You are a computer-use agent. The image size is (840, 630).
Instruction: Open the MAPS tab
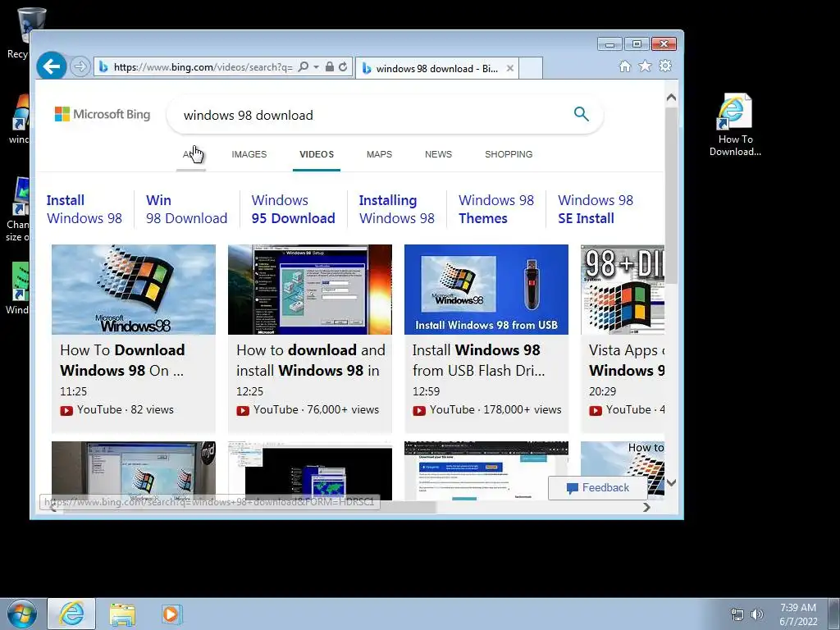click(x=379, y=154)
